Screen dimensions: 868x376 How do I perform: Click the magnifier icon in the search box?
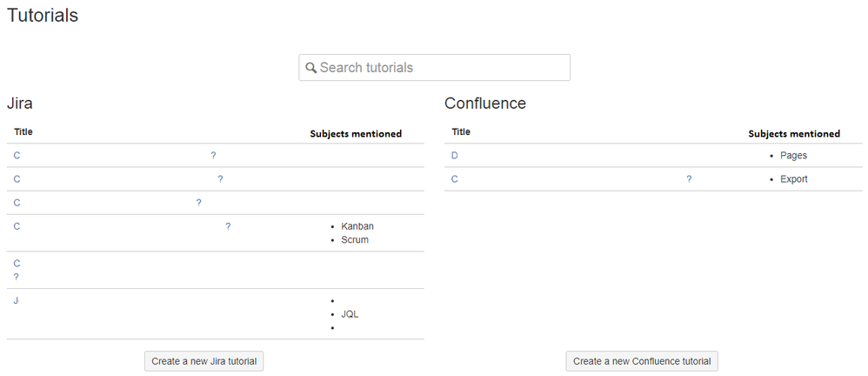pos(310,68)
